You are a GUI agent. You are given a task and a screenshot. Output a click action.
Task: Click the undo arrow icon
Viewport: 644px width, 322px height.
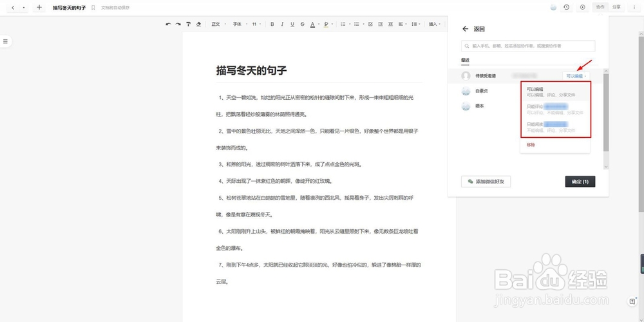[x=168, y=24]
